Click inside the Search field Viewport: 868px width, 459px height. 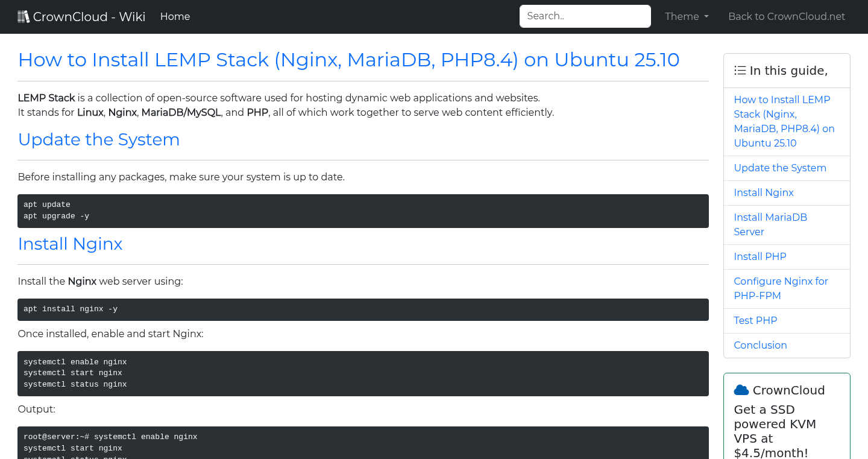click(585, 16)
